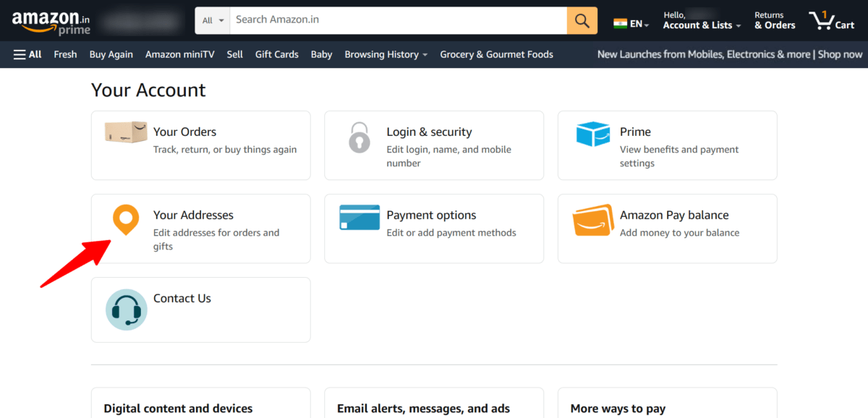Select the Login & security padlock icon

pyautogui.click(x=359, y=138)
